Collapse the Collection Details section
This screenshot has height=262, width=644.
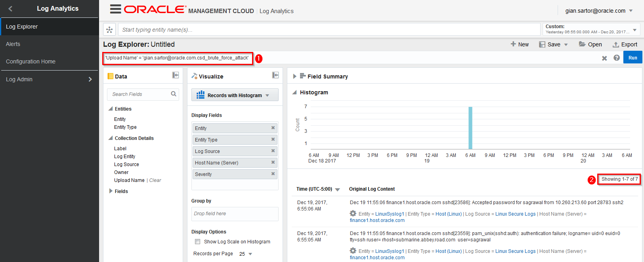click(111, 138)
